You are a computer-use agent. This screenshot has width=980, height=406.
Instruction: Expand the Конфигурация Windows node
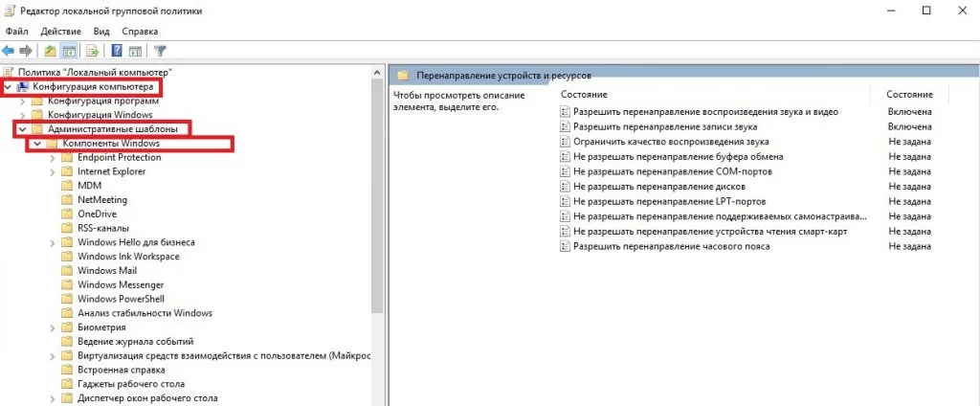click(x=23, y=115)
